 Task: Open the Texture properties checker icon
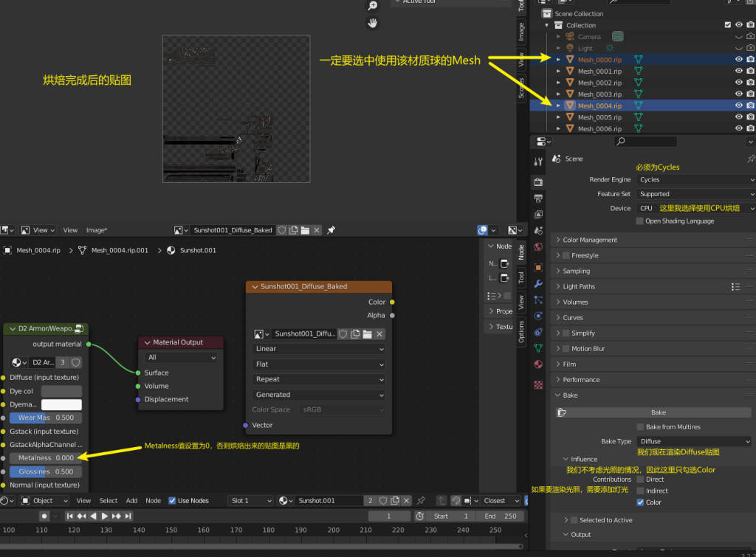point(538,384)
